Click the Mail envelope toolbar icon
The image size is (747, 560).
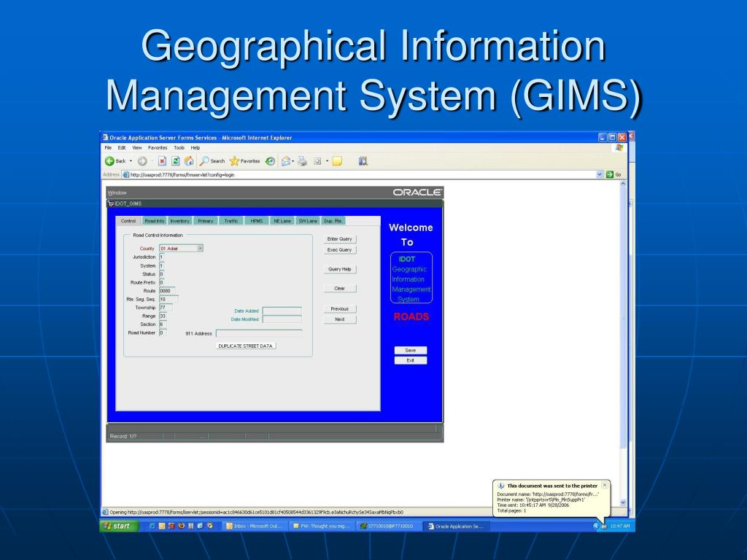coord(285,161)
